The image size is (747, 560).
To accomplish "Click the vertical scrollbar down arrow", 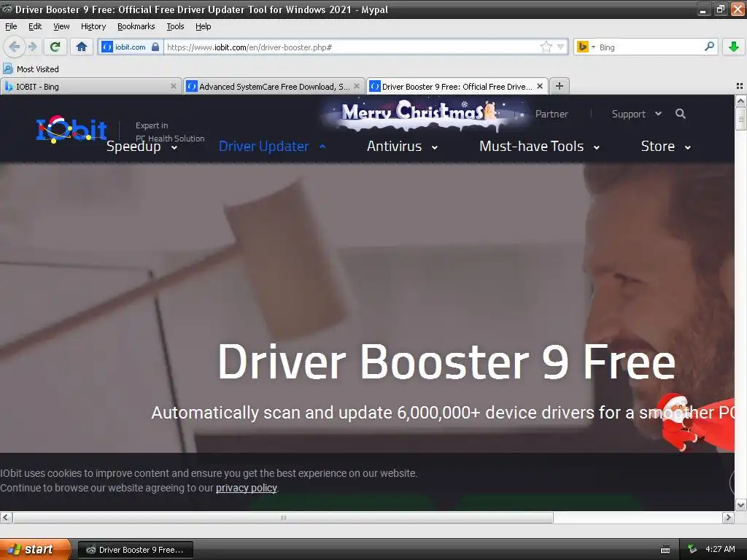I will 740,505.
